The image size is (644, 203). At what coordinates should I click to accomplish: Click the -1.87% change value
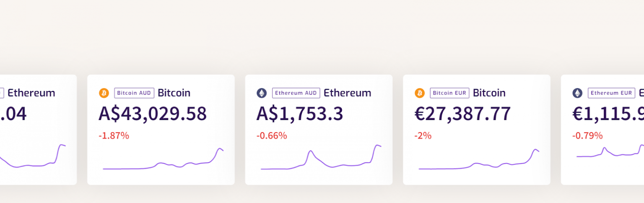114,136
